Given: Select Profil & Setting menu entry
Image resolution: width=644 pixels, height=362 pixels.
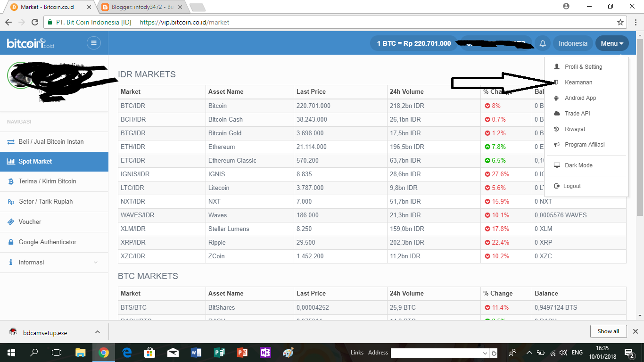Looking at the screenshot, I should (586, 67).
